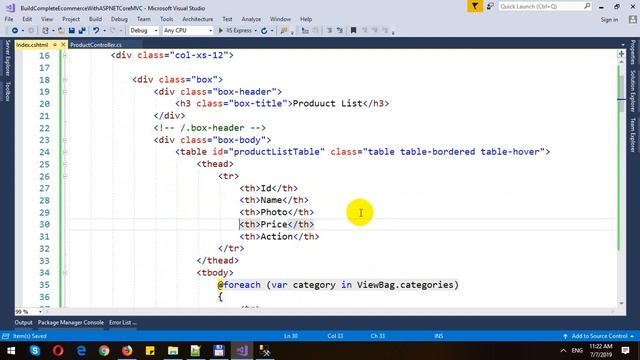Click the Sign in link
Viewport: 640px width, 360px height.
[609, 19]
